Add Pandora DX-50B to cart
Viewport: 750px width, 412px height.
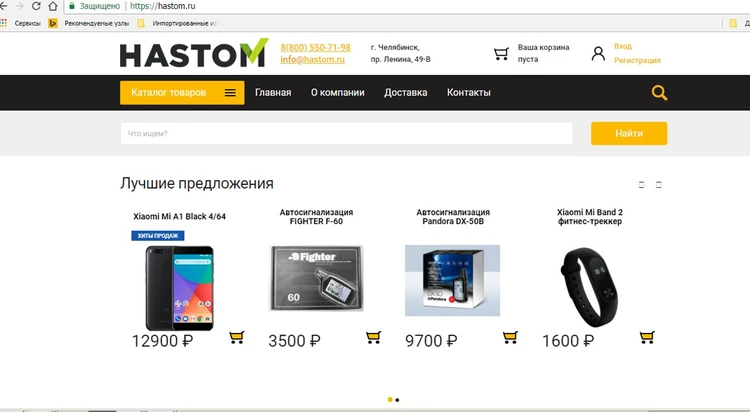(510, 337)
